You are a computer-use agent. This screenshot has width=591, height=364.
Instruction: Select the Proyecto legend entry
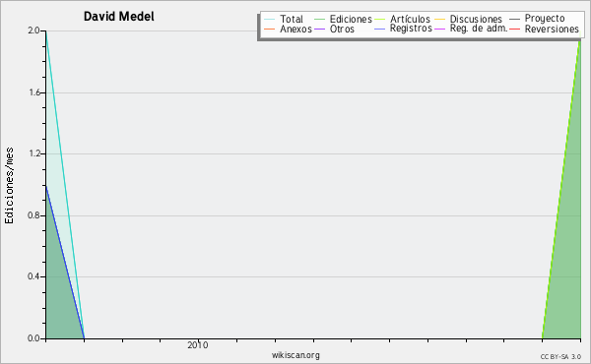[545, 19]
